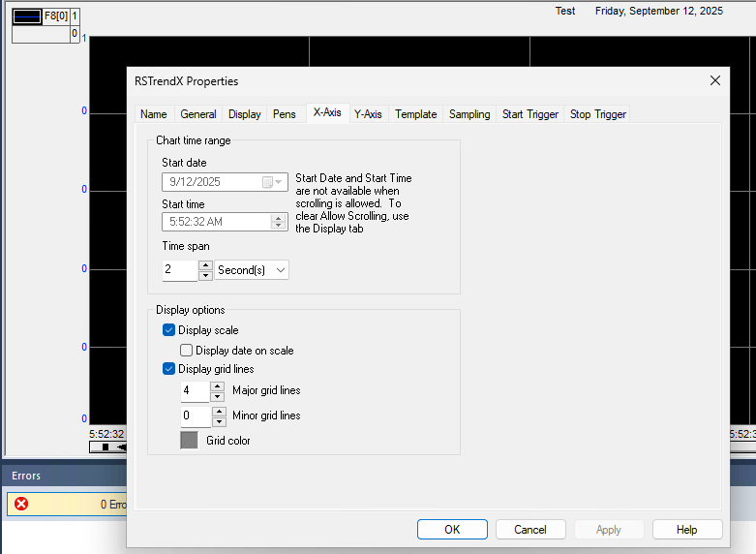The image size is (756, 554).
Task: Go to the Start Trigger tab
Action: (529, 114)
